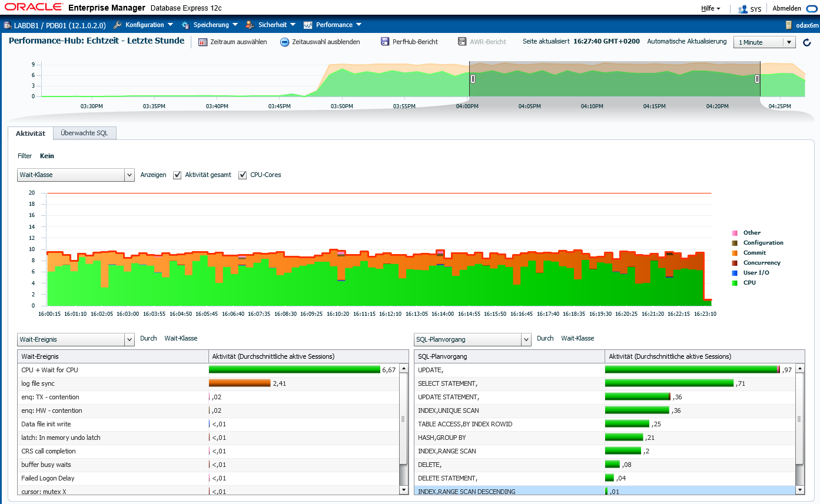Image resolution: width=820 pixels, height=504 pixels.
Task: Click the Sicherheit security icon
Action: pyautogui.click(x=250, y=25)
